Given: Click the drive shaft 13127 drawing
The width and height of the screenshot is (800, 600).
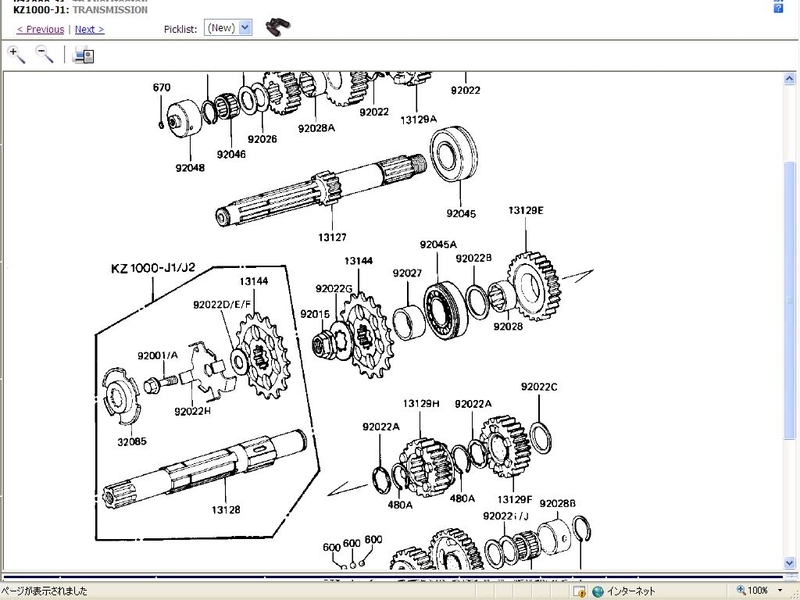Looking at the screenshot, I should 321,189.
